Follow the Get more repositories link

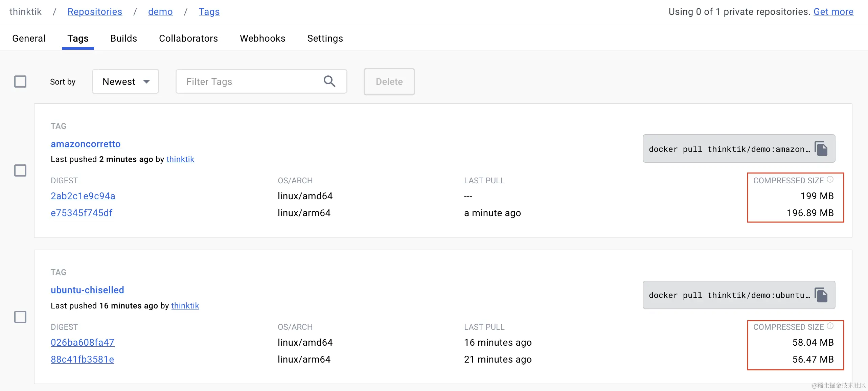[833, 12]
